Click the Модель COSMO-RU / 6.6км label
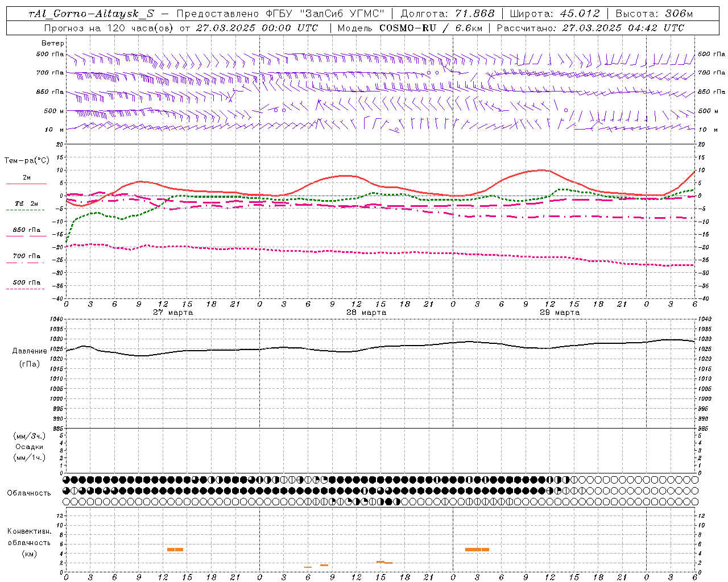Viewport: 728px width, 582px height. (410, 28)
